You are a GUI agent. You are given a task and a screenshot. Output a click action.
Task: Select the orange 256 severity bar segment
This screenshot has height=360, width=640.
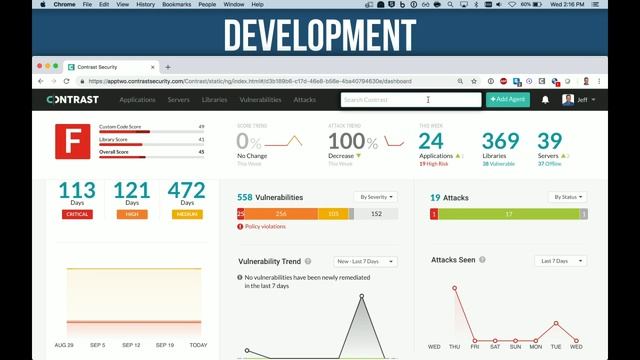pos(281,214)
